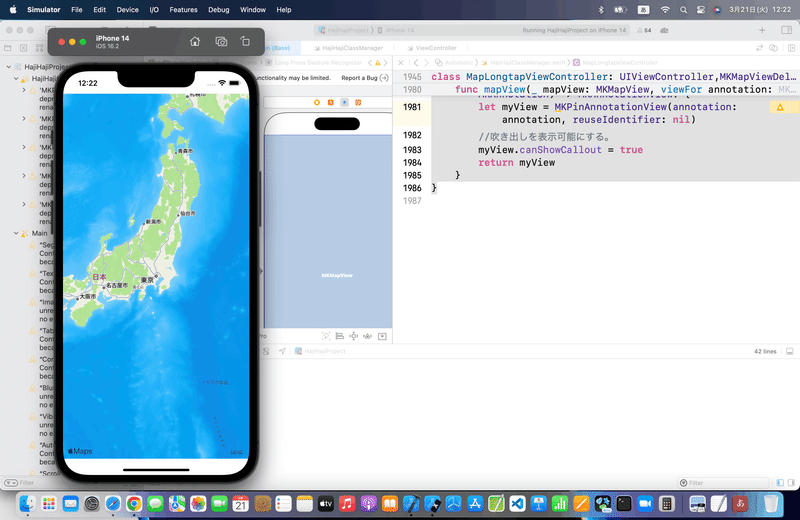Click the Align icon in storyboard bar

(339, 336)
